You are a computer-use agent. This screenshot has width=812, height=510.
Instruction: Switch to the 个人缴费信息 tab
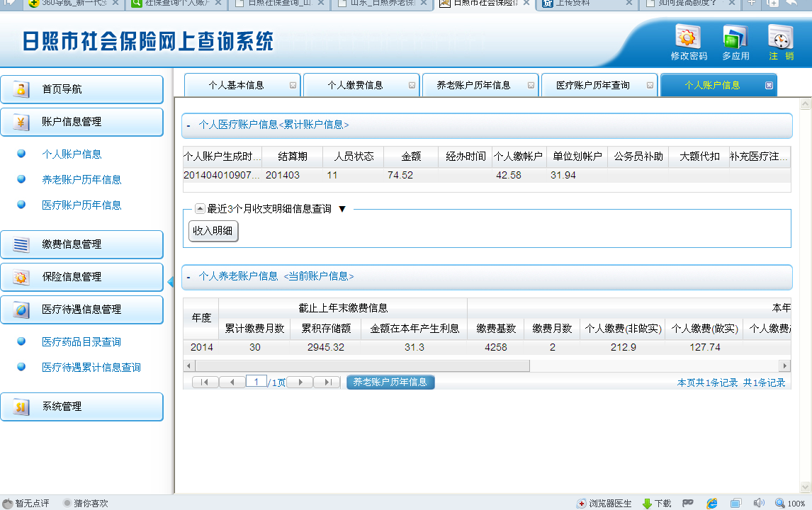[355, 85]
